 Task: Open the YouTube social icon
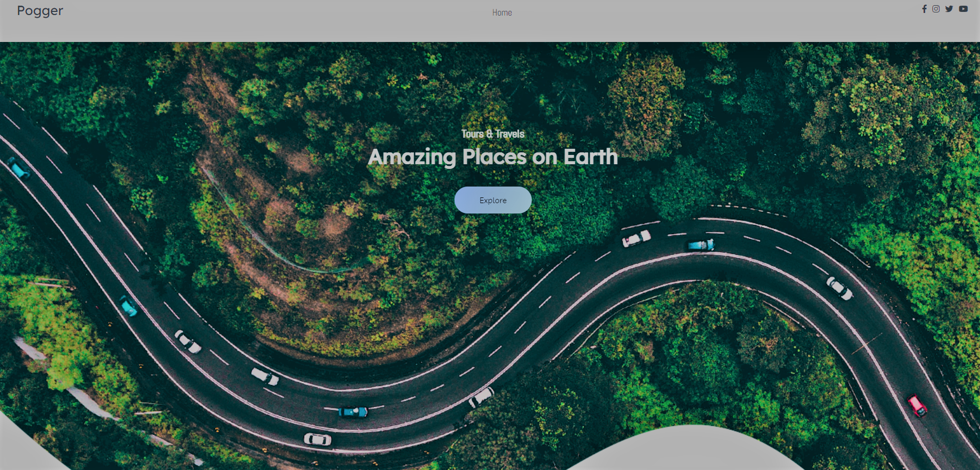pos(963,9)
